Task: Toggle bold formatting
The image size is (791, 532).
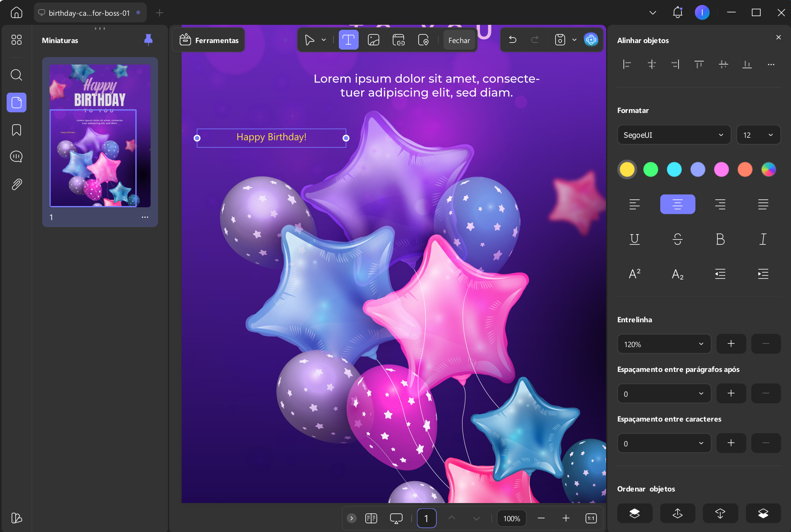Action: (720, 239)
